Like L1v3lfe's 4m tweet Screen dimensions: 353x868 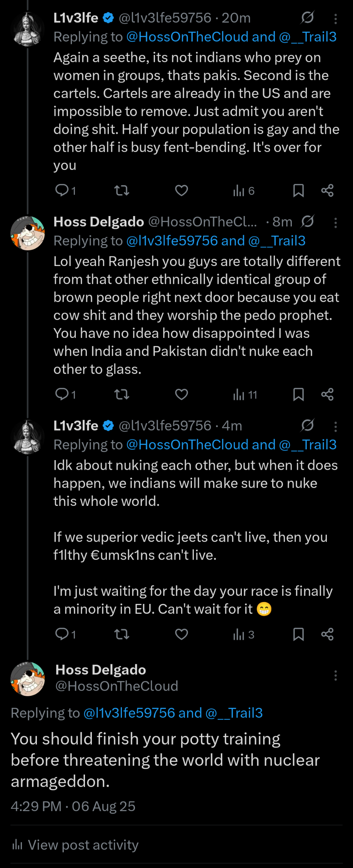click(181, 634)
